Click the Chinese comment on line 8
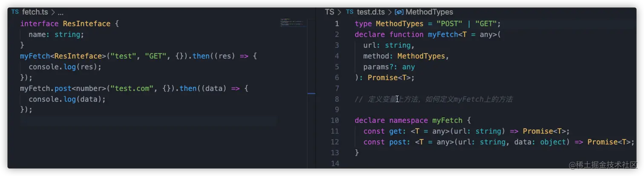The width and height of the screenshot is (644, 176). [x=434, y=99]
